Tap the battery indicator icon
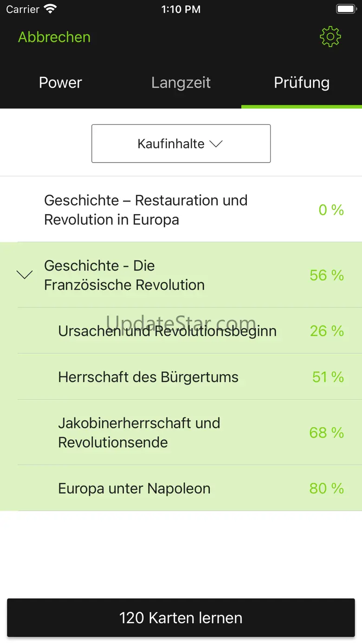This screenshot has width=362, height=644. point(345,9)
